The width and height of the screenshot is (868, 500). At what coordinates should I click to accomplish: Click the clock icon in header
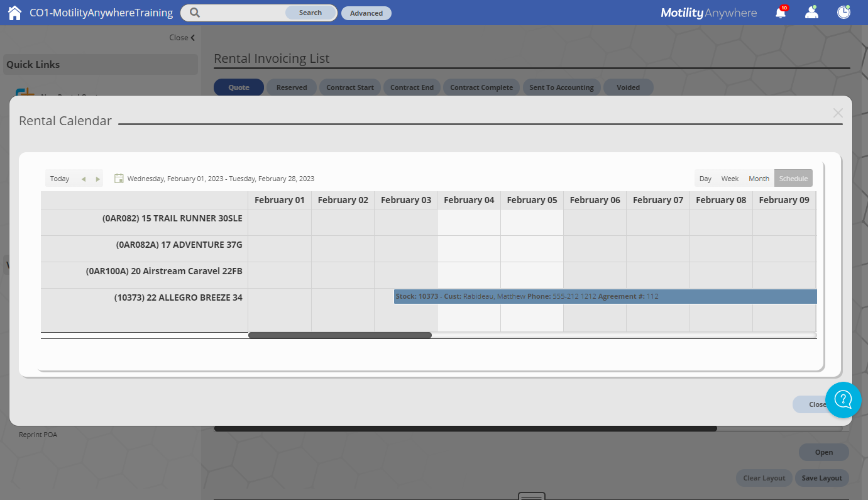(x=843, y=13)
